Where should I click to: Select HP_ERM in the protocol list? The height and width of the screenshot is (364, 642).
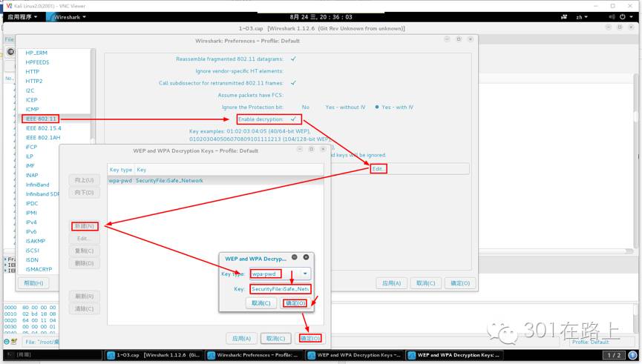pyautogui.click(x=36, y=53)
